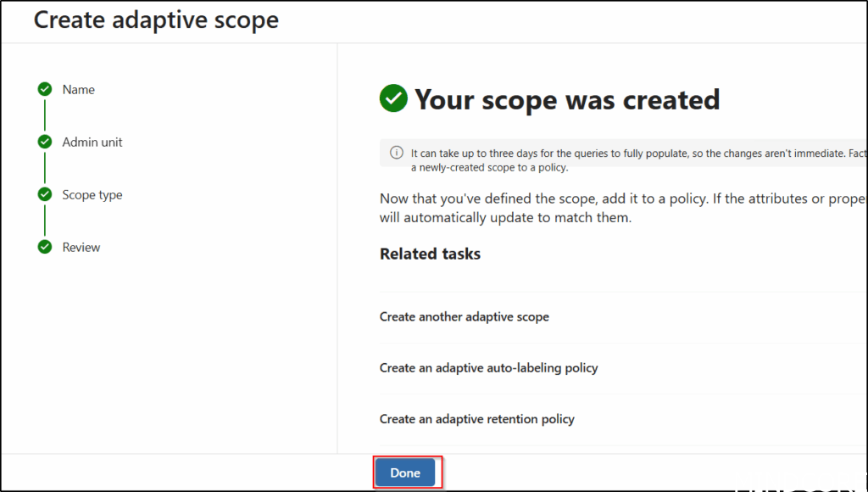Choose Create an adaptive auto-labeling policy
This screenshot has width=868, height=492.
tap(488, 368)
